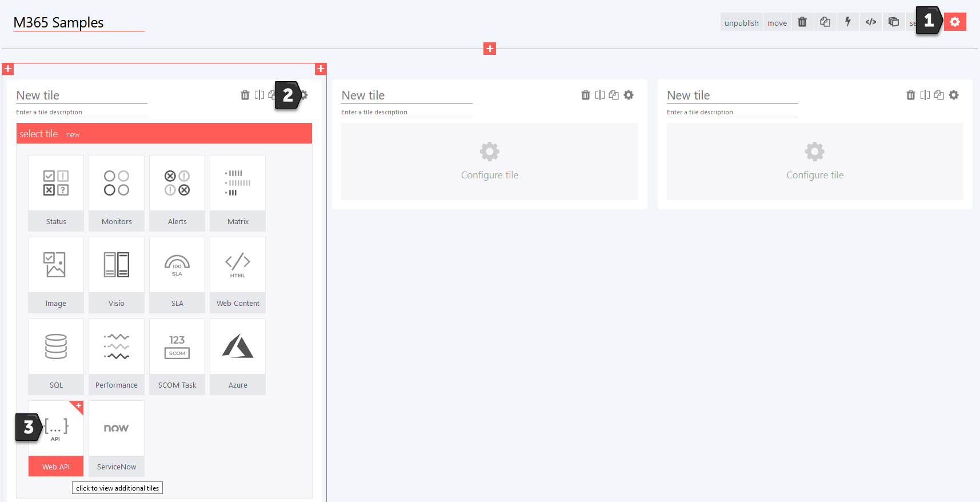The height and width of the screenshot is (502, 980).
Task: Pick the Azure tile type
Action: (x=238, y=357)
